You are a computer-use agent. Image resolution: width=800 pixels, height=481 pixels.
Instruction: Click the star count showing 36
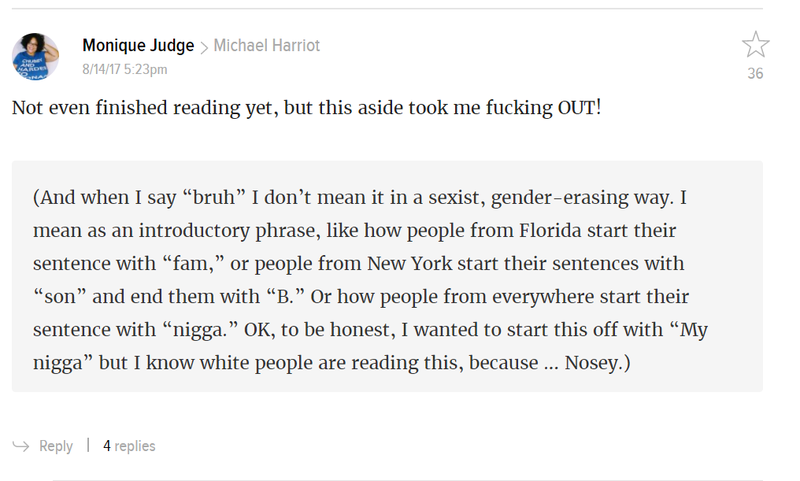tap(755, 73)
